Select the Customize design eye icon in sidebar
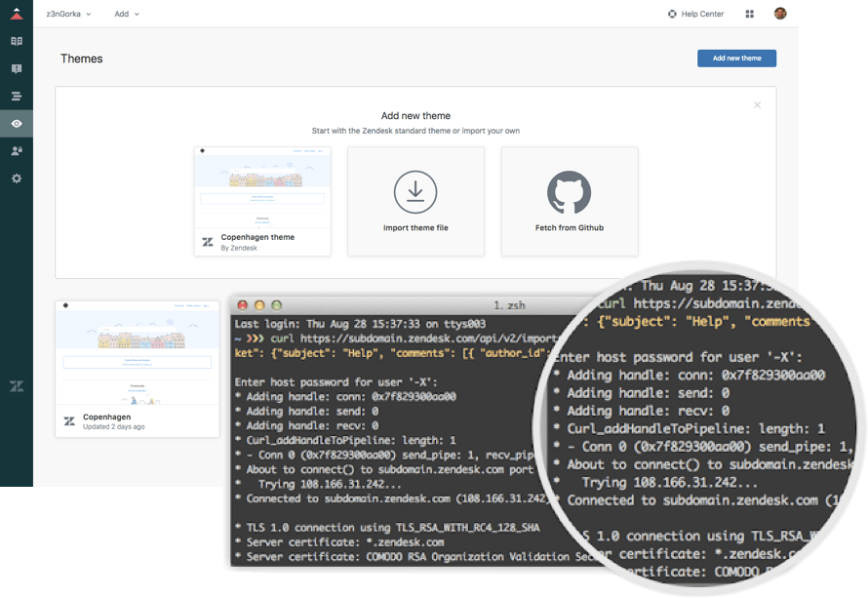868x598 pixels. 17,124
